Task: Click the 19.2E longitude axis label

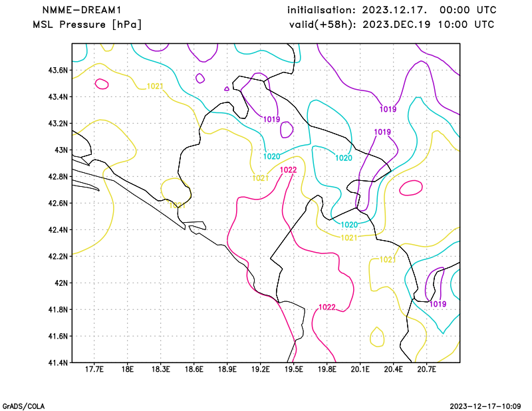Action: coord(260,369)
